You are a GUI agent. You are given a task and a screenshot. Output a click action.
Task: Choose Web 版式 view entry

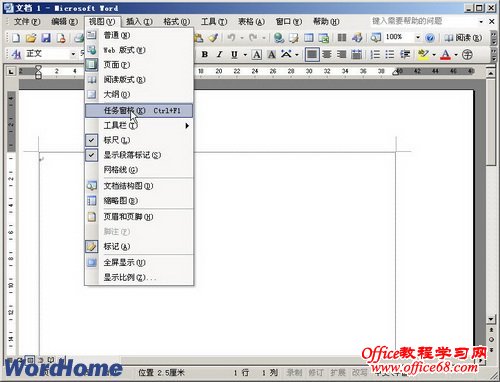[x=139, y=50]
